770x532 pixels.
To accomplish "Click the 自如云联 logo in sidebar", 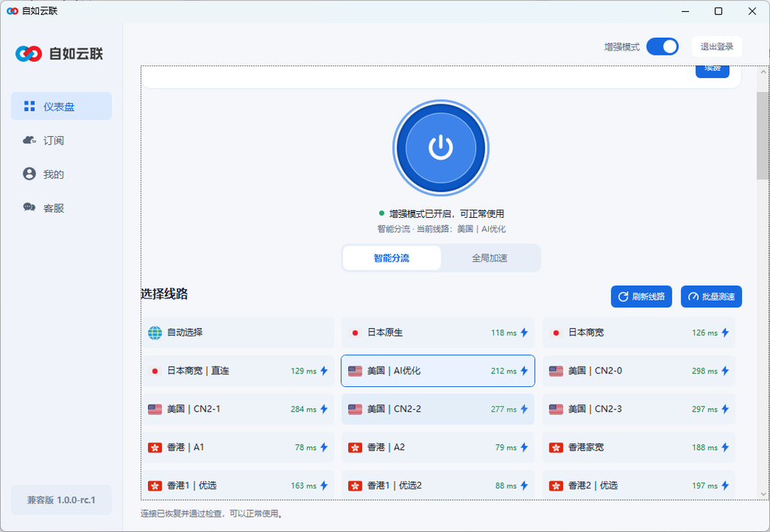I will [59, 53].
